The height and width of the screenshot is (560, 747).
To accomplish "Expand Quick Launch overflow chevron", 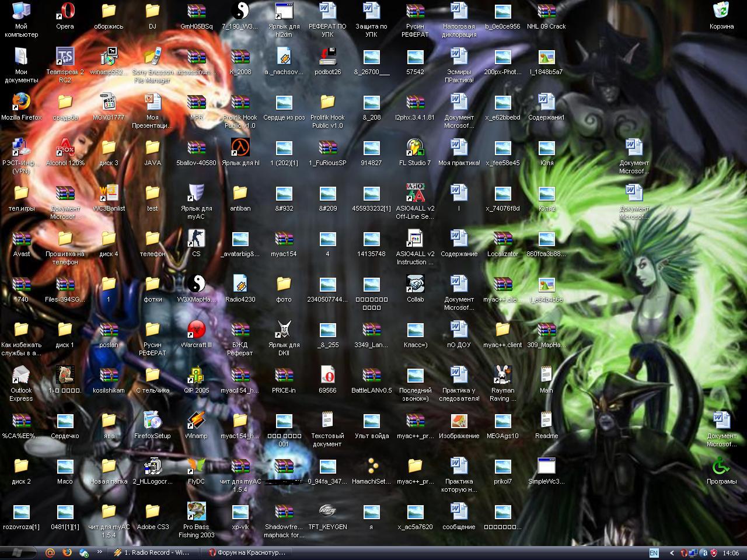I will 99,552.
